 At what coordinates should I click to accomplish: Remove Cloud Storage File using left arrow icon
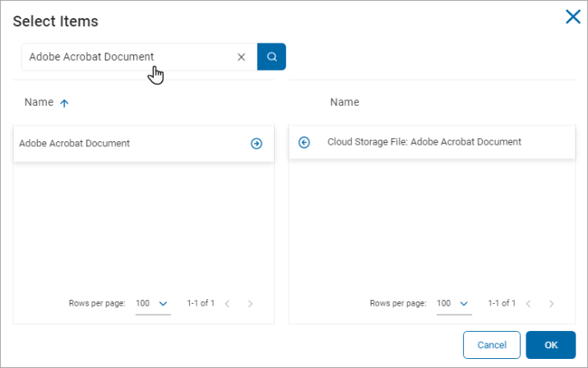[x=304, y=142]
